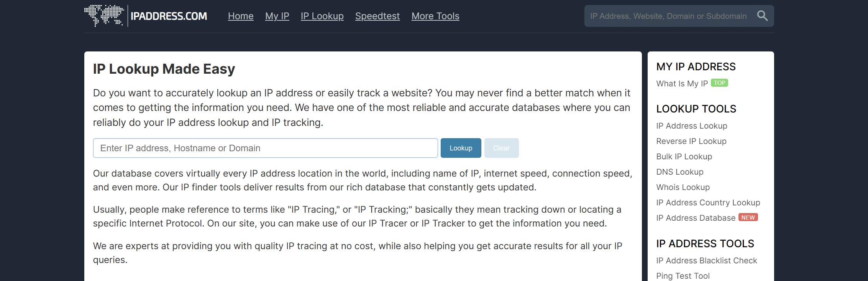Open the IP Lookup navigation tab
868x281 pixels.
[322, 16]
